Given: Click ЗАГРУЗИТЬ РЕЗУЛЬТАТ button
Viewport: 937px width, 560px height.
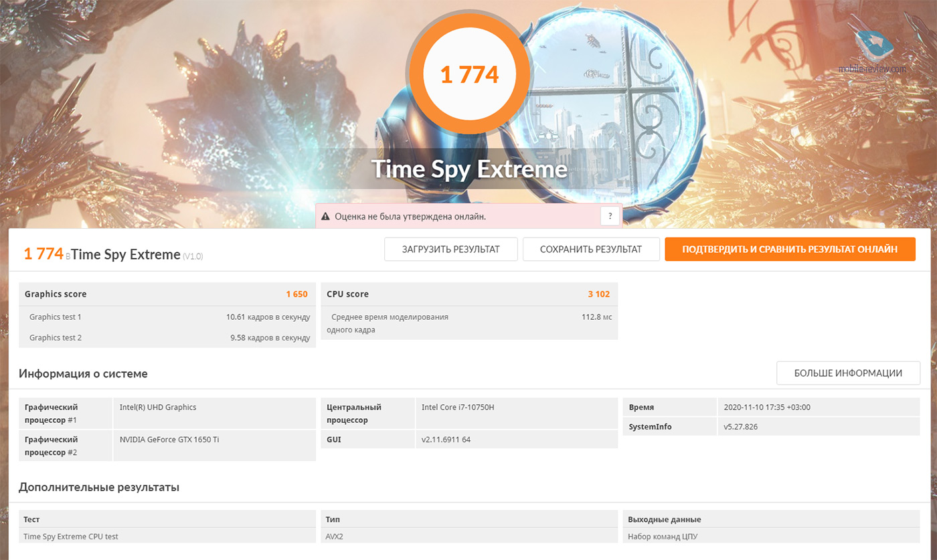Looking at the screenshot, I should click(x=451, y=249).
